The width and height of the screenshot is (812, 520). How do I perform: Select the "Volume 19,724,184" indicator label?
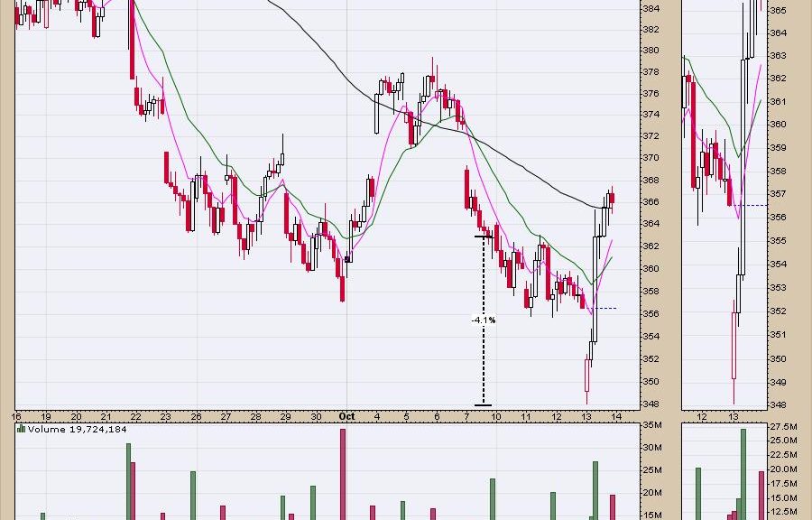tap(78, 430)
